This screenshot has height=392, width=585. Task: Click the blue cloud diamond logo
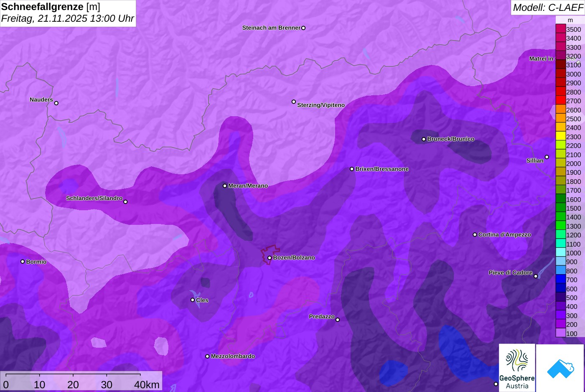(x=560, y=369)
